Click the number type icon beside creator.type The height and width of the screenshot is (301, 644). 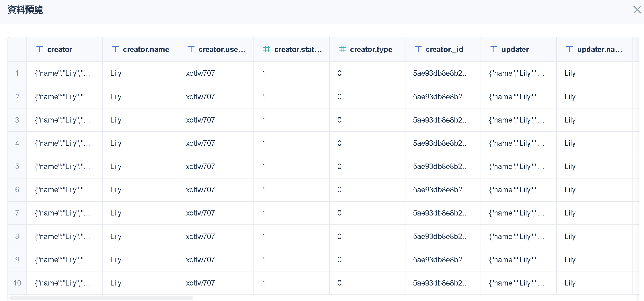342,49
